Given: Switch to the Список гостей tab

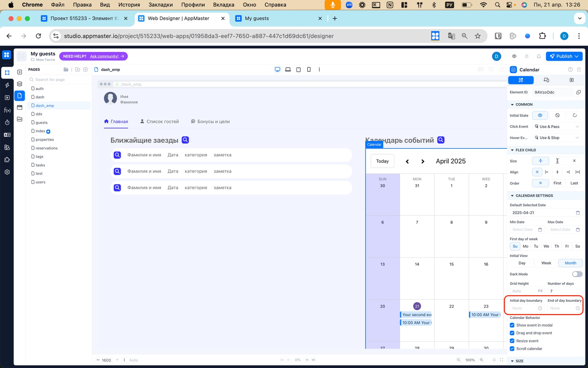Looking at the screenshot, I should [x=159, y=121].
